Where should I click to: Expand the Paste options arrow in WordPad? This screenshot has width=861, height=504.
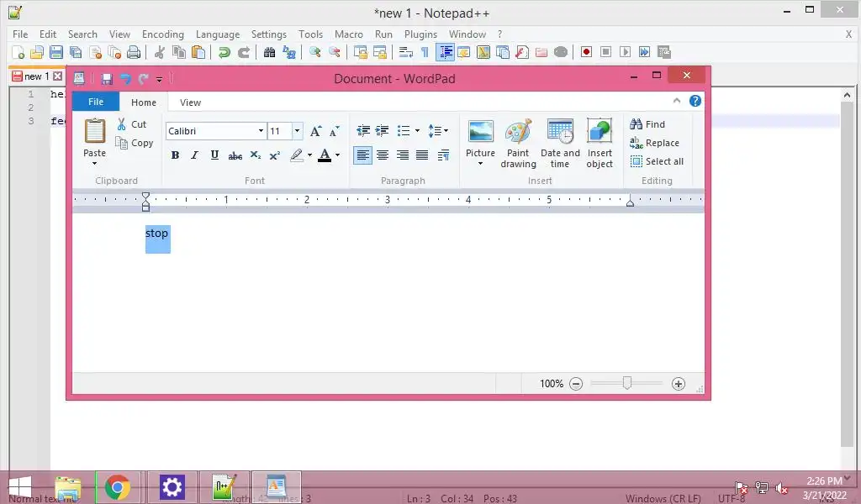(94, 164)
